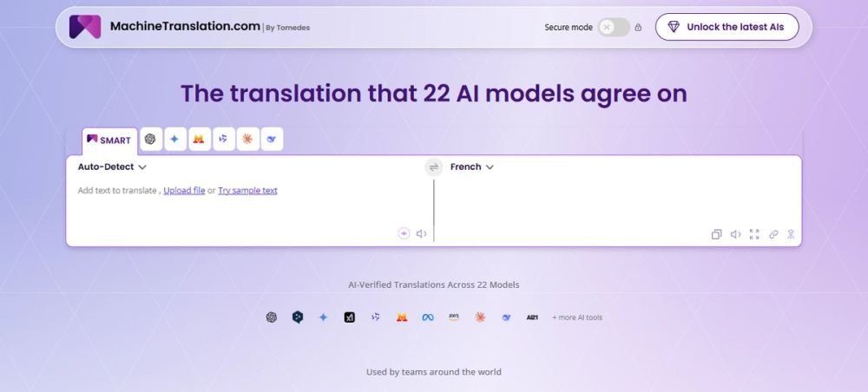Switch to the Claude starburst tab
This screenshot has width=868, height=392.
click(247, 139)
